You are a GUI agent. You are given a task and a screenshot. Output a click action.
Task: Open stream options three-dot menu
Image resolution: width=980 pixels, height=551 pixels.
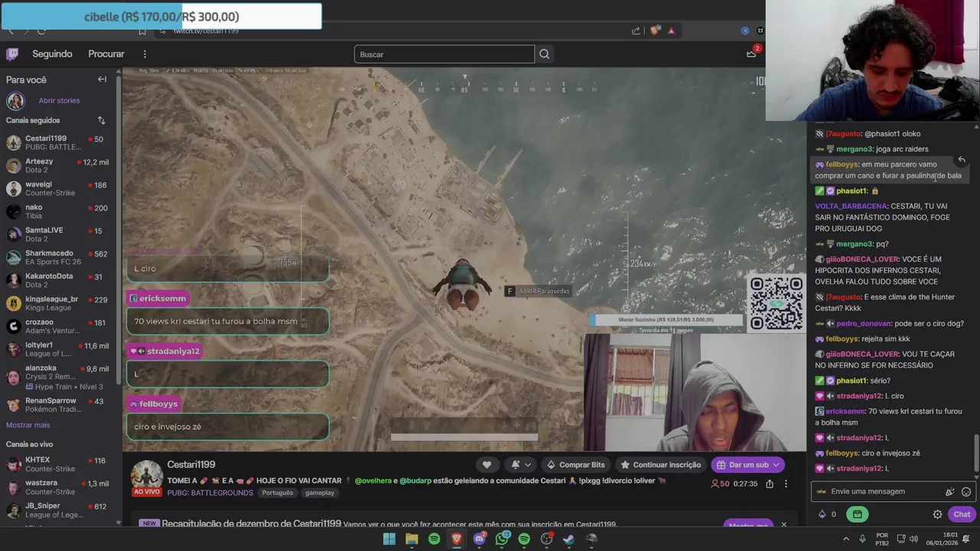coord(786,484)
